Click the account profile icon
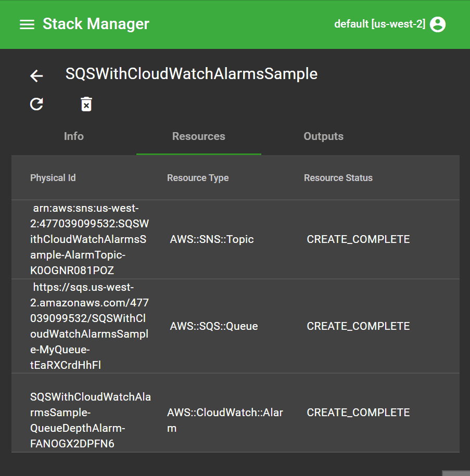Image resolution: width=470 pixels, height=476 pixels. coord(438,24)
